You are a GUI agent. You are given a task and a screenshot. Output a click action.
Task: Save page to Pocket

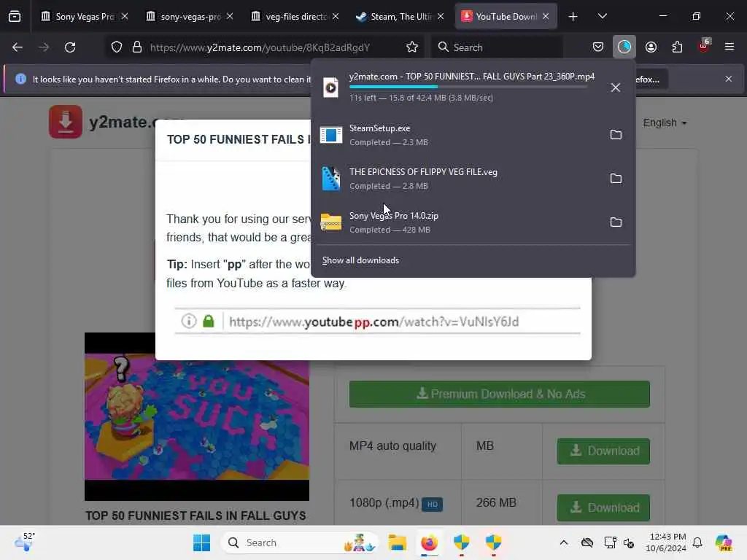click(x=598, y=47)
